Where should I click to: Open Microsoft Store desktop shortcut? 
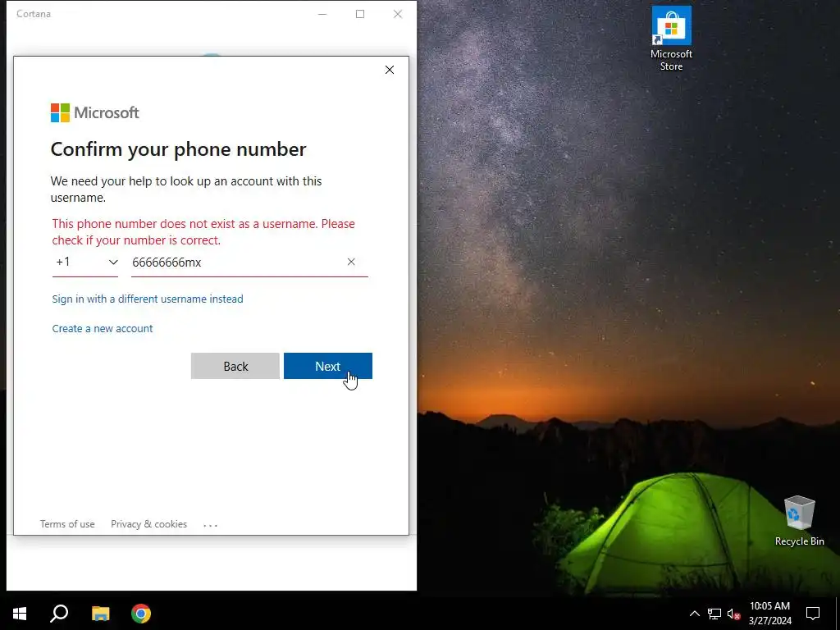pos(671,39)
